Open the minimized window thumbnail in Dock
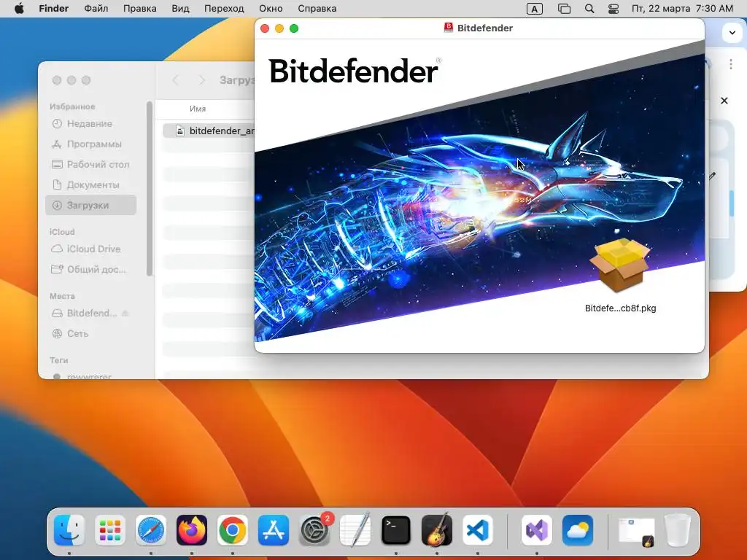The width and height of the screenshot is (747, 560). coord(636,531)
